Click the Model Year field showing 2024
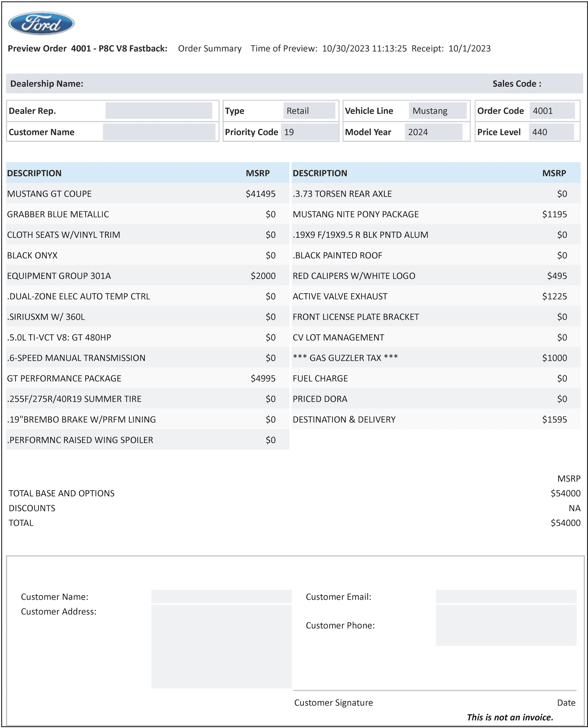 [433, 132]
